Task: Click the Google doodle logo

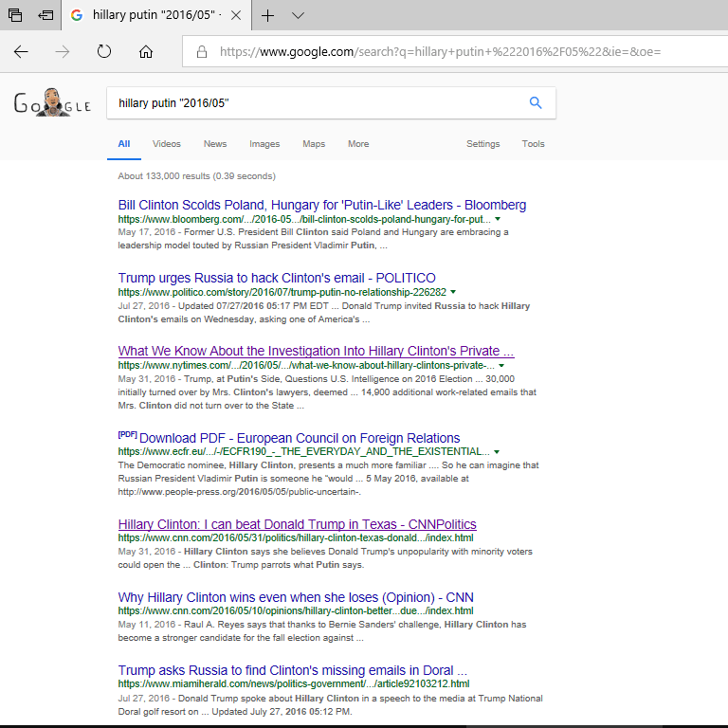Action: (x=52, y=102)
